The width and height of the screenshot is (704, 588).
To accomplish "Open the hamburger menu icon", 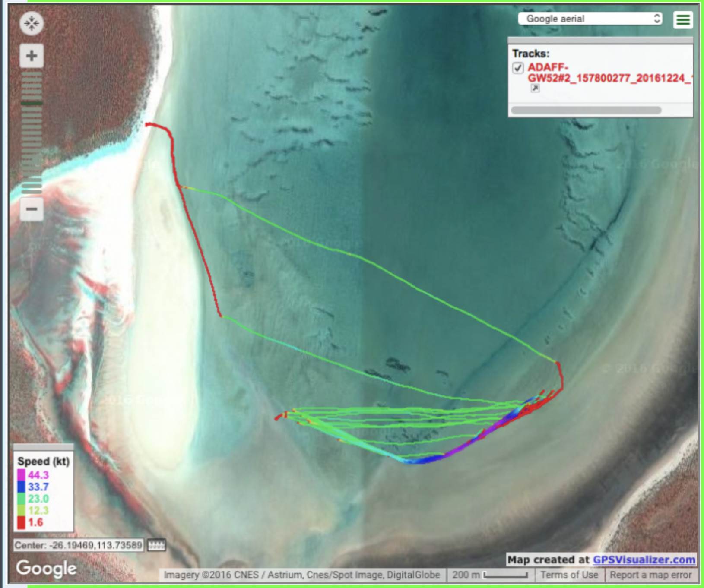I will [682, 20].
